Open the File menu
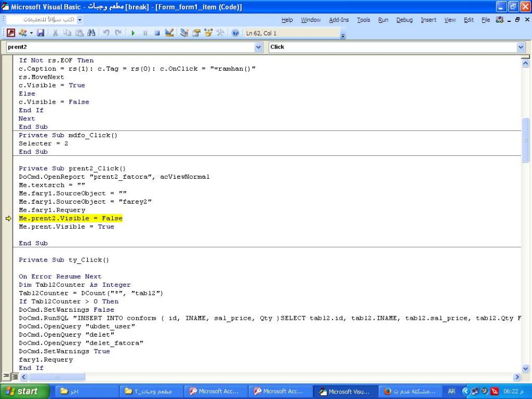The width and height of the screenshot is (532, 399). tap(486, 20)
